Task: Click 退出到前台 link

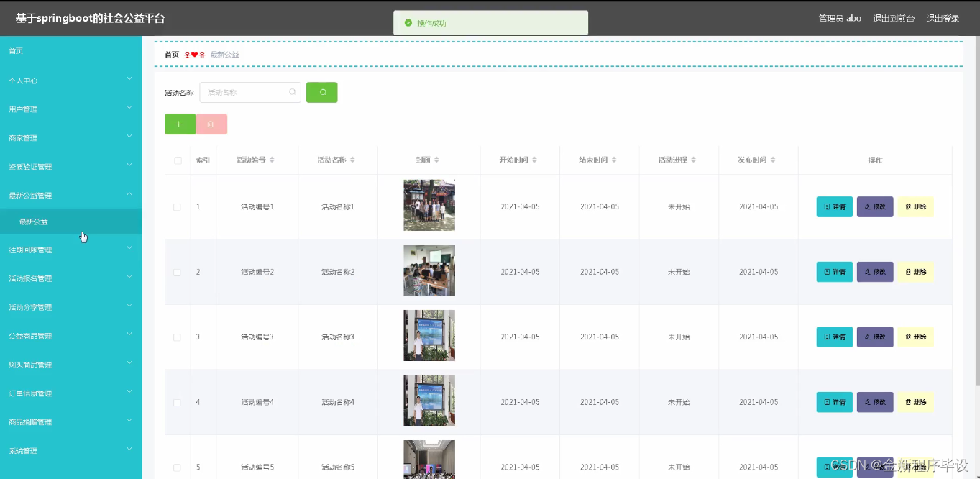Action: click(x=894, y=18)
